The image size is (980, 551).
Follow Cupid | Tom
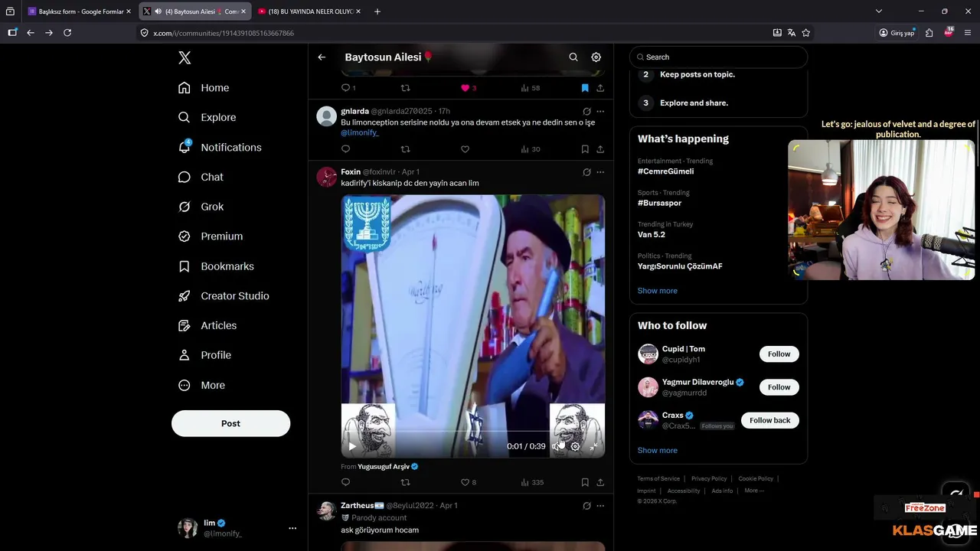click(x=779, y=354)
